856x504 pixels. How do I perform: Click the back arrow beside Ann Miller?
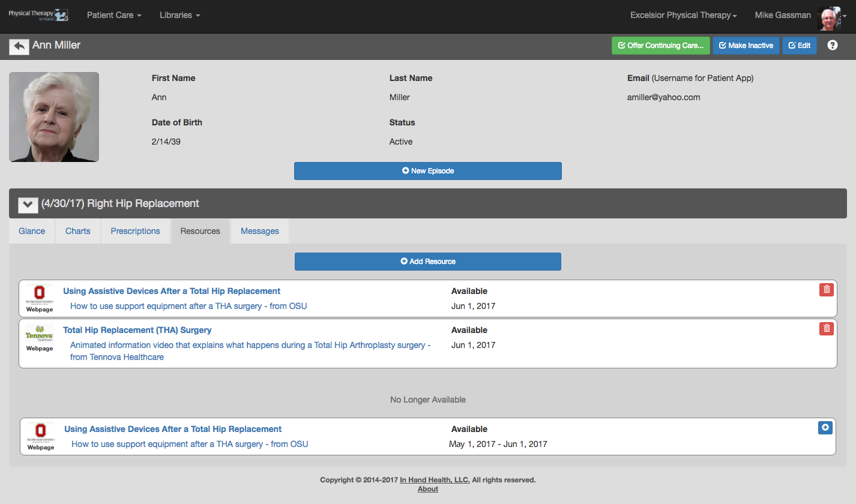(x=19, y=46)
